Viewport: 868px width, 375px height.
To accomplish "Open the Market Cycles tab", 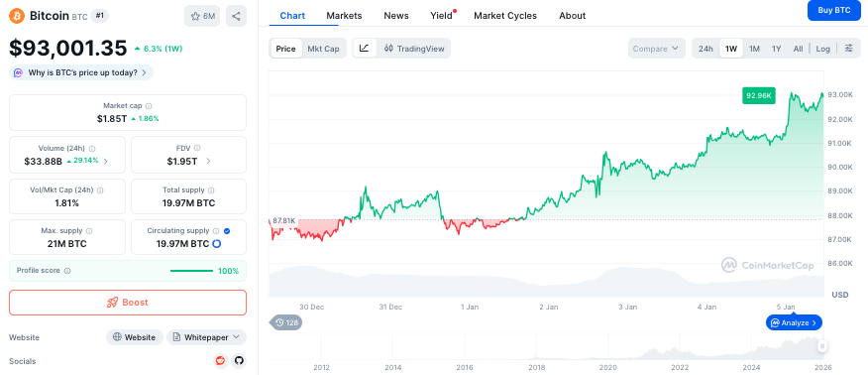I will coord(505,16).
